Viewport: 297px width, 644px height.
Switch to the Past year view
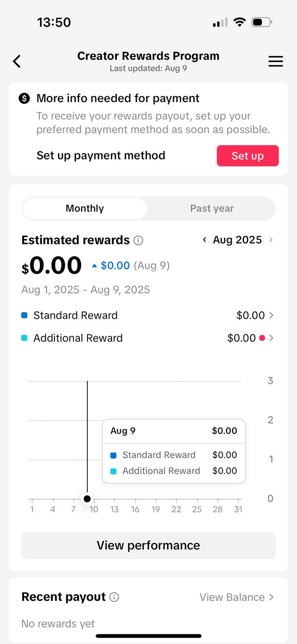212,208
